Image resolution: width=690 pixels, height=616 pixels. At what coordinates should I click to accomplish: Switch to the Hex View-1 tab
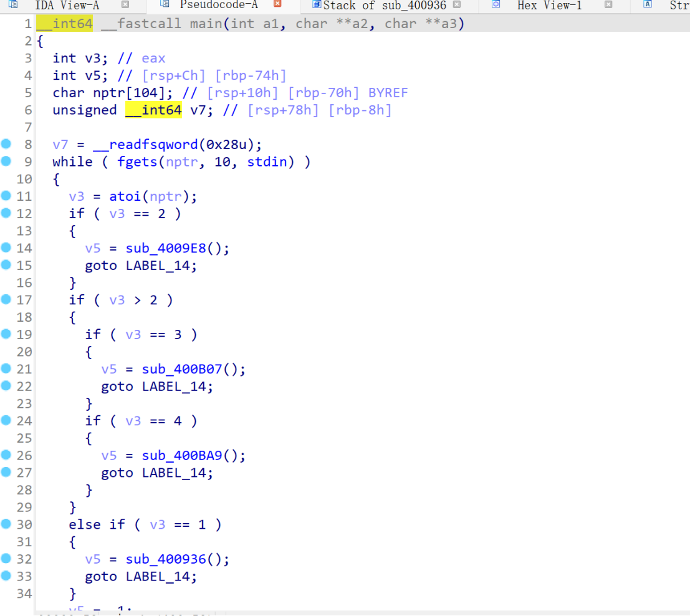tap(549, 5)
